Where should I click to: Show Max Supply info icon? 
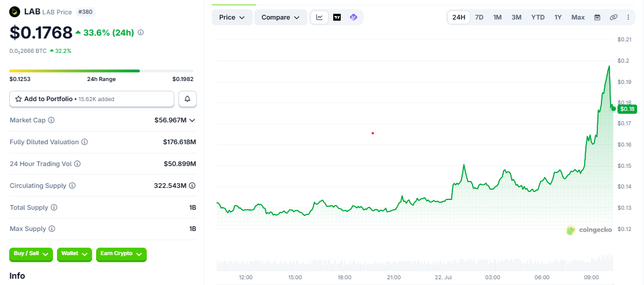(52, 229)
